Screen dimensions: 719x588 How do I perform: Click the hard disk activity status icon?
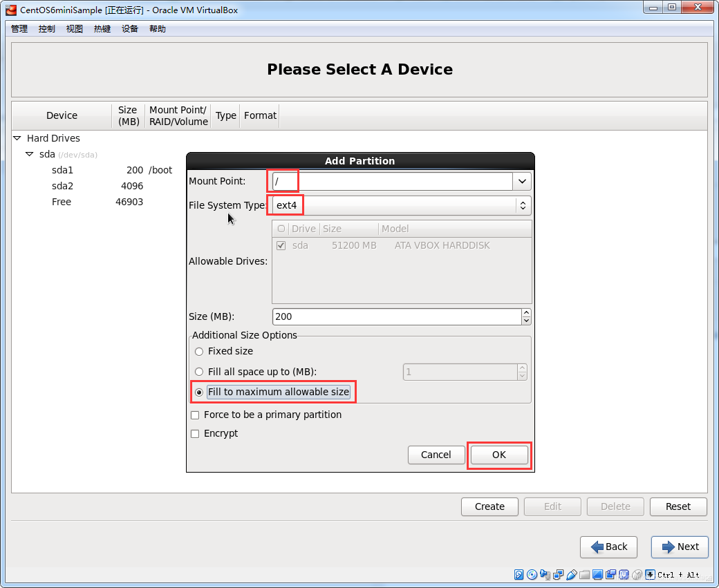pyautogui.click(x=519, y=575)
